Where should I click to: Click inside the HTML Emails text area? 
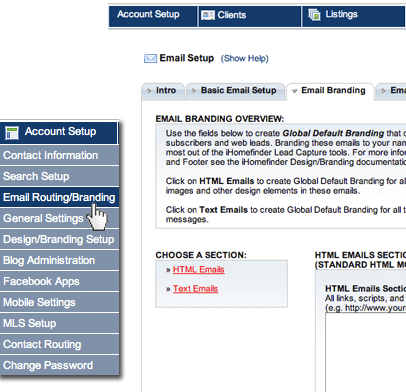(366, 352)
